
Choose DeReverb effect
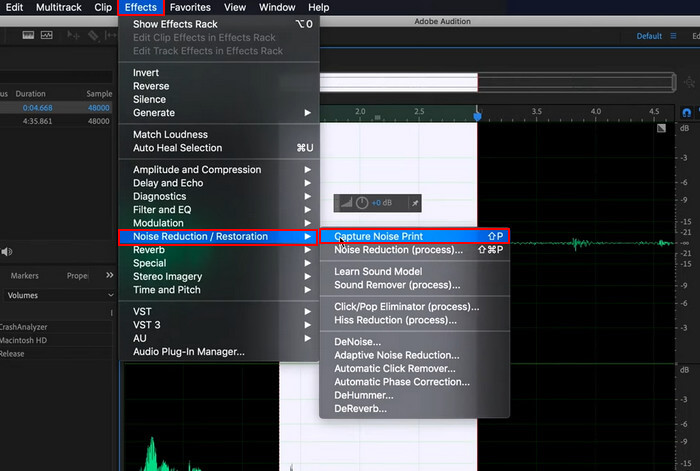point(415,409)
